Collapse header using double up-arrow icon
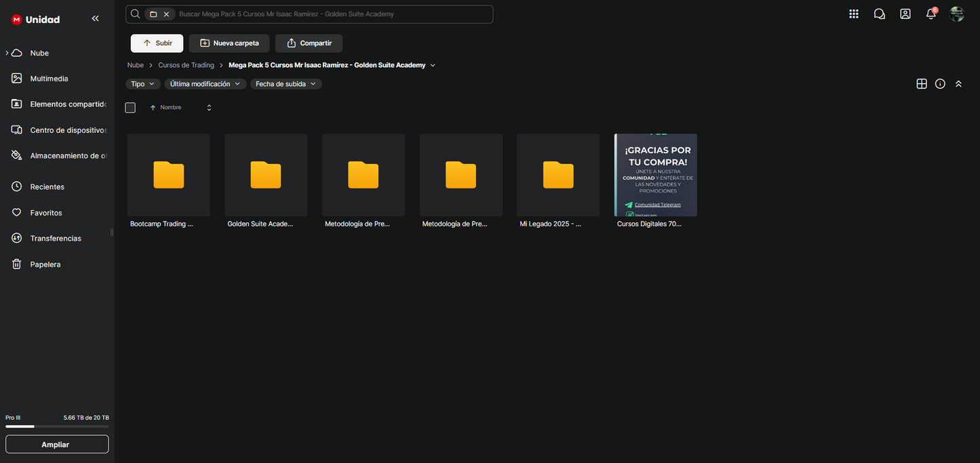 click(x=958, y=84)
